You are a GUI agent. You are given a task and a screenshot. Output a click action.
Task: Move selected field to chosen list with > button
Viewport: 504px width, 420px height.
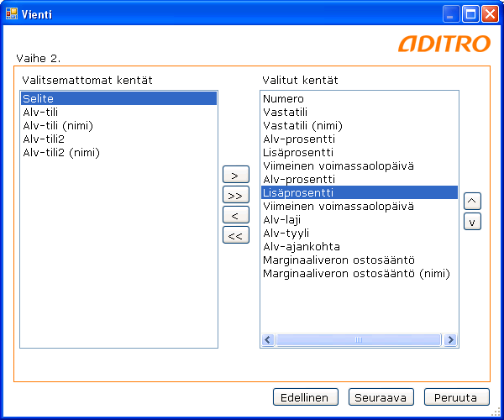point(235,175)
